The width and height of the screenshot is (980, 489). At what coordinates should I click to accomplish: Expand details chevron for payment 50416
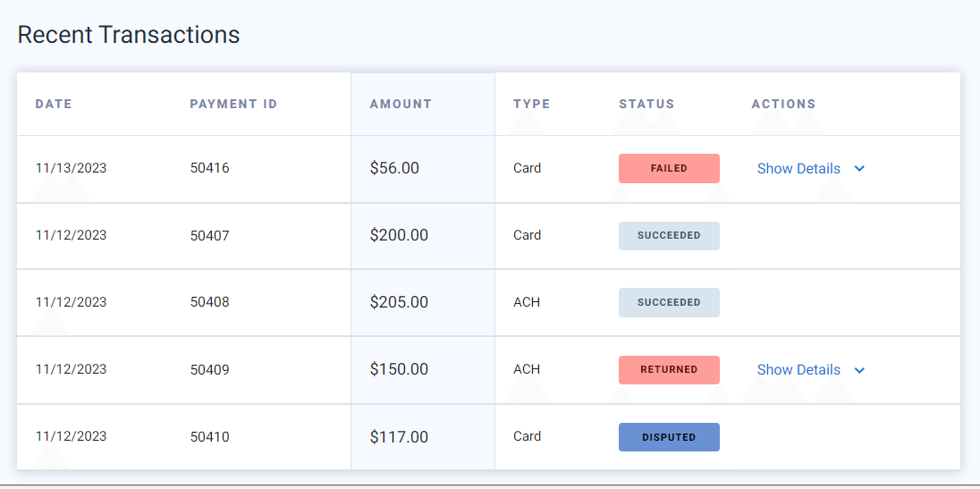click(x=859, y=169)
